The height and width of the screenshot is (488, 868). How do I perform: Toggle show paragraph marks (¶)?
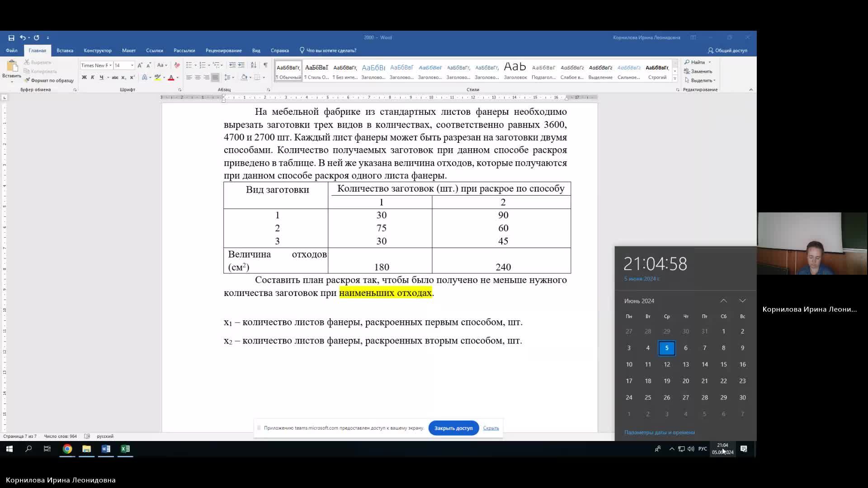pyautogui.click(x=265, y=65)
